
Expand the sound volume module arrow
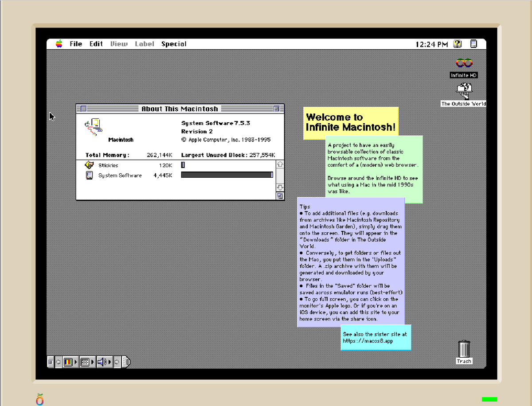click(110, 362)
